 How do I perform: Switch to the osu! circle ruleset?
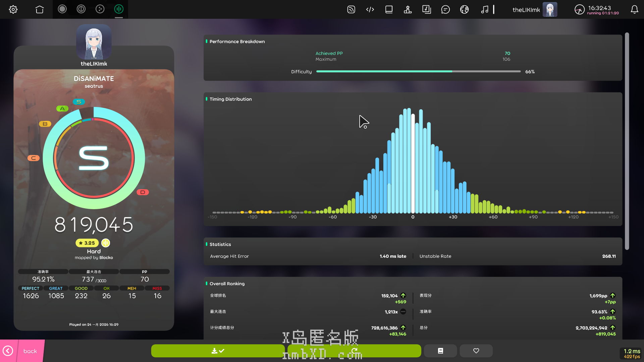tap(62, 9)
